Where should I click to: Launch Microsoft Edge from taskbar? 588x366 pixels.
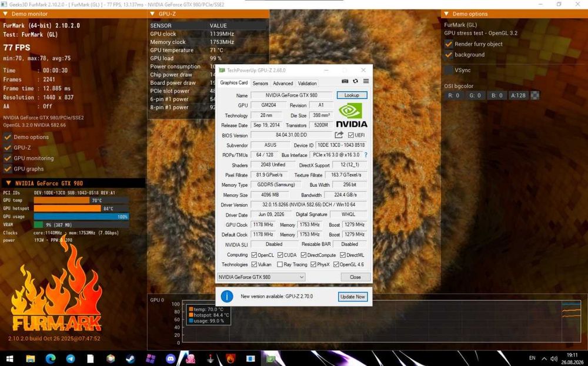pyautogui.click(x=51, y=359)
